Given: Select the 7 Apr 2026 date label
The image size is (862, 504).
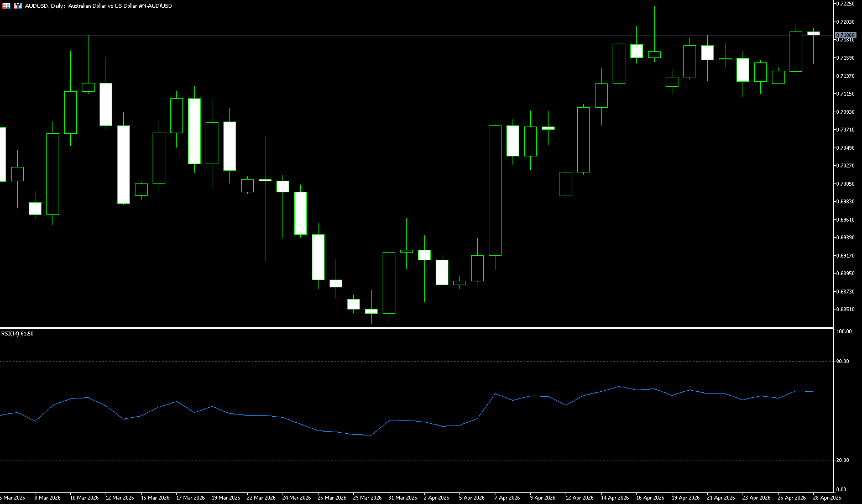Looking at the screenshot, I should tap(507, 498).
